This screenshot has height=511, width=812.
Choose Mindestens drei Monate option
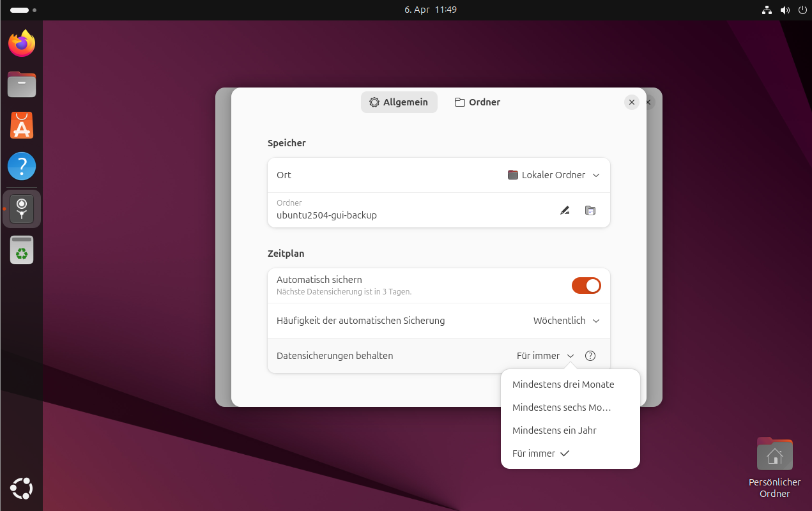[x=563, y=385]
